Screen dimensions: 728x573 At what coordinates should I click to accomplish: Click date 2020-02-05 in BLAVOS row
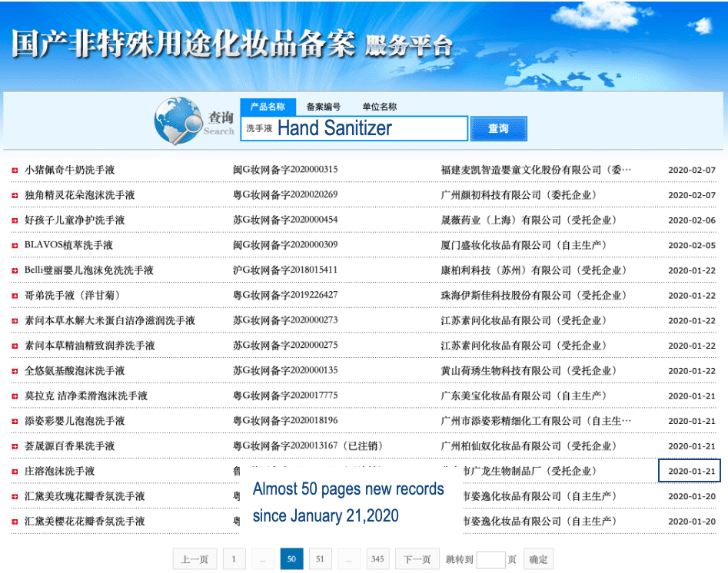coord(692,246)
